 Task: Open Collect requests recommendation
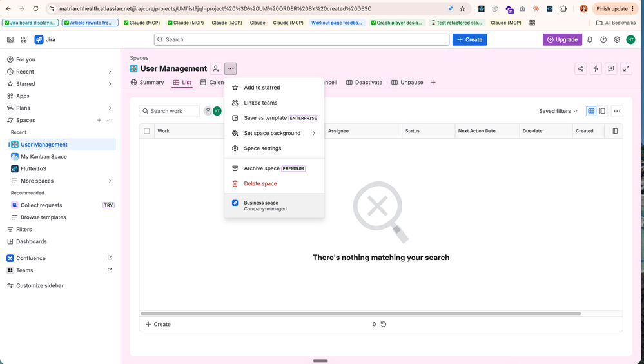(62, 205)
